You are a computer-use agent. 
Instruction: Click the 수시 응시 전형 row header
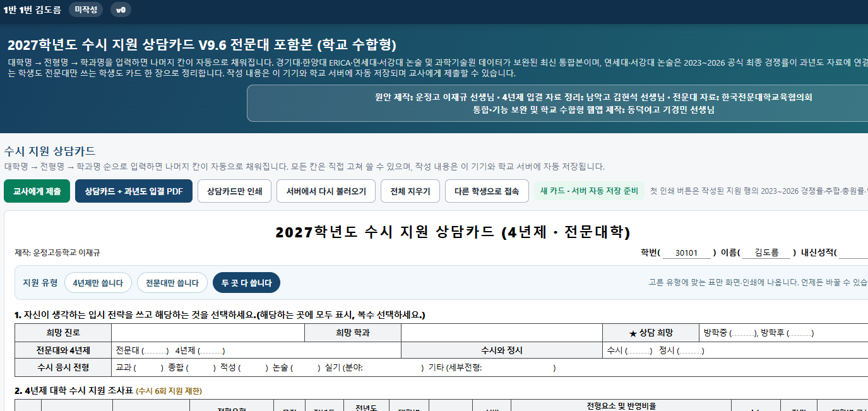tap(63, 367)
